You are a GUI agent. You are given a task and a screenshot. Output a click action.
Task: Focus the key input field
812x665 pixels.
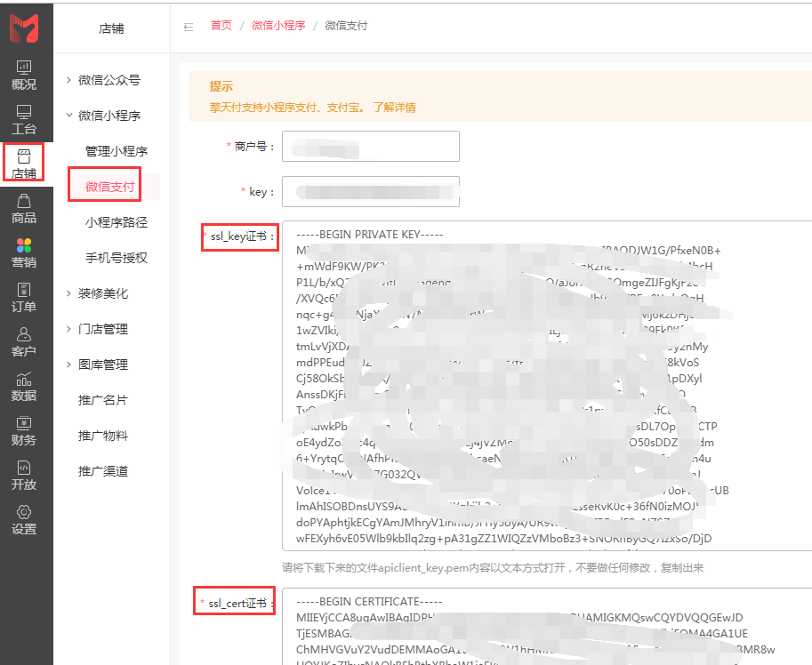(x=370, y=191)
